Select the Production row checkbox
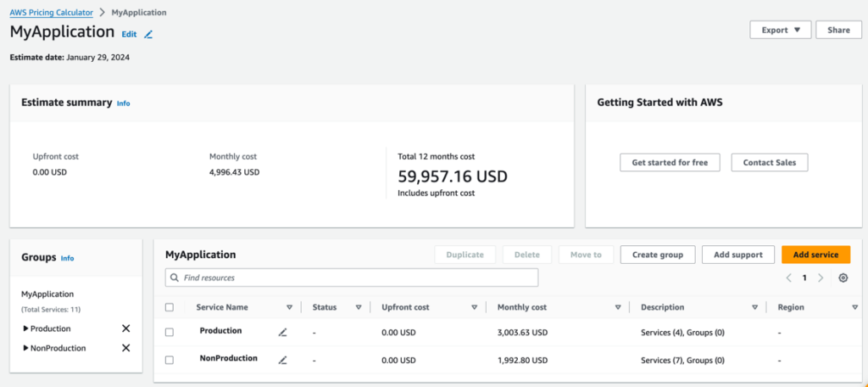 (170, 332)
